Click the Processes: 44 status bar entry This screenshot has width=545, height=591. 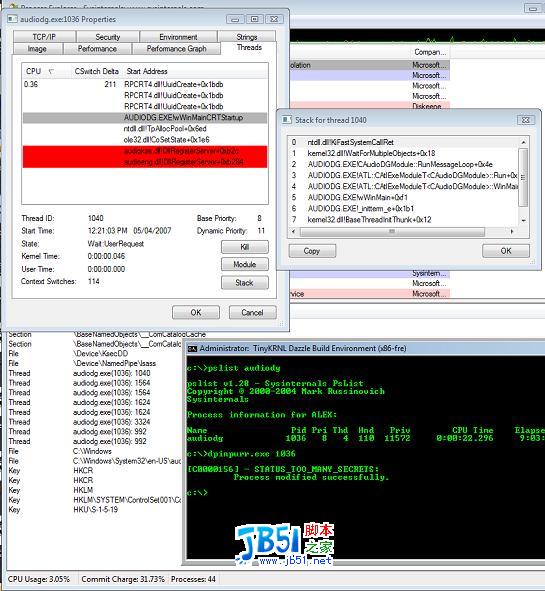pyautogui.click(x=193, y=579)
